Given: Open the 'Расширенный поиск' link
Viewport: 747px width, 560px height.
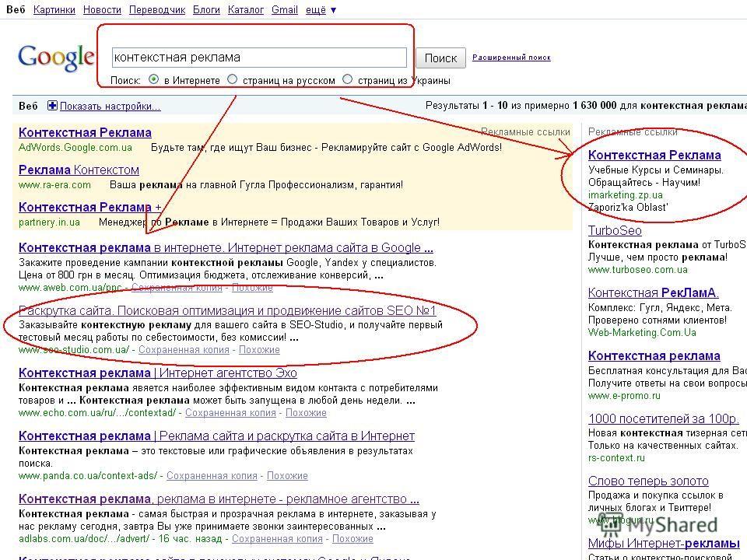Looking at the screenshot, I should point(511,57).
